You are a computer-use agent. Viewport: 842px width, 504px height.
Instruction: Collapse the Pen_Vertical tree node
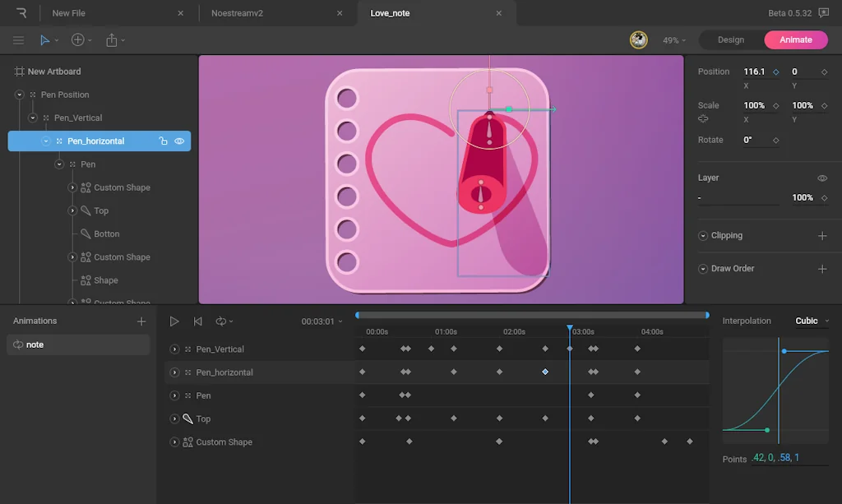33,118
